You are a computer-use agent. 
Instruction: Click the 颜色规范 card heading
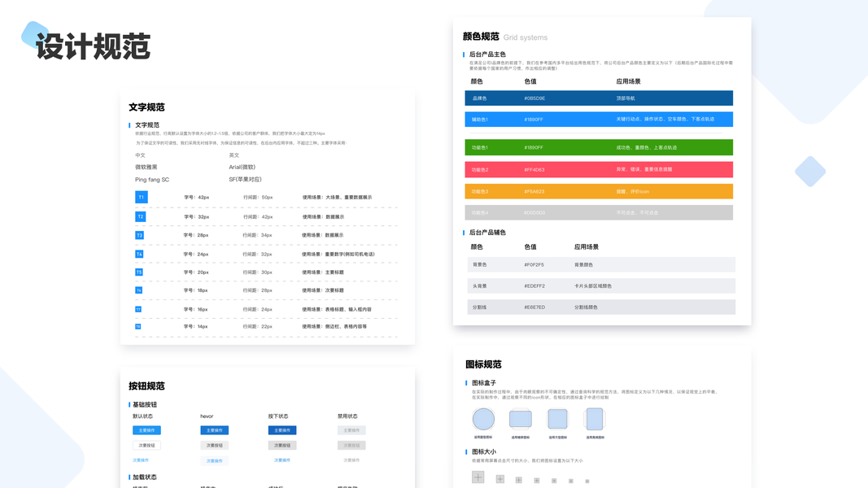point(481,37)
